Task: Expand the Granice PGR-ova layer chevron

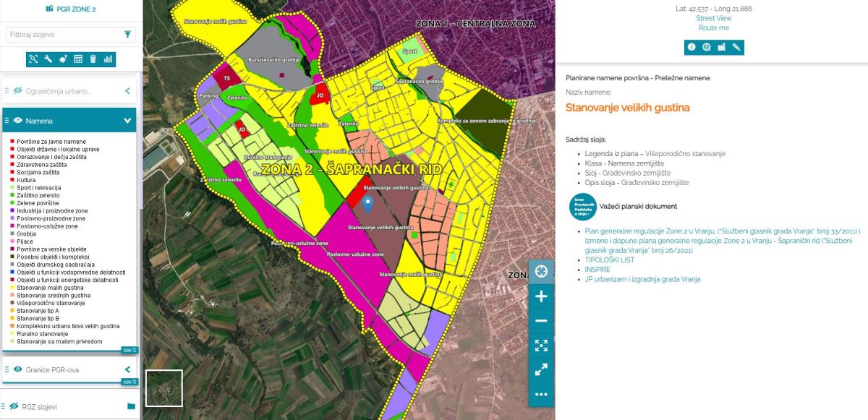Action: click(127, 369)
